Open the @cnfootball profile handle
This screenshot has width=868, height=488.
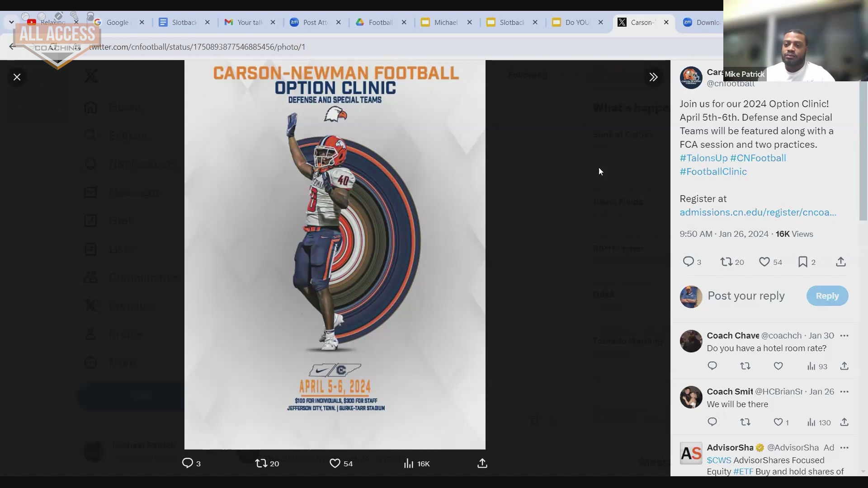(731, 84)
